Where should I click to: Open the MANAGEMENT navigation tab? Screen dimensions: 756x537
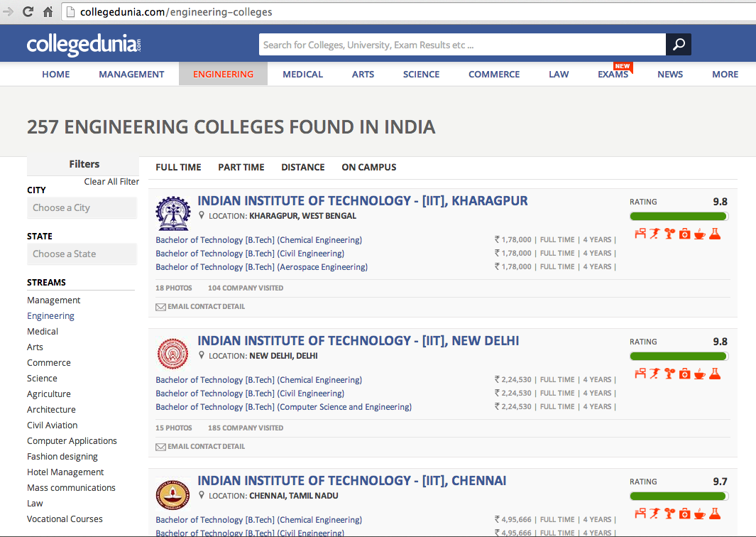point(131,75)
